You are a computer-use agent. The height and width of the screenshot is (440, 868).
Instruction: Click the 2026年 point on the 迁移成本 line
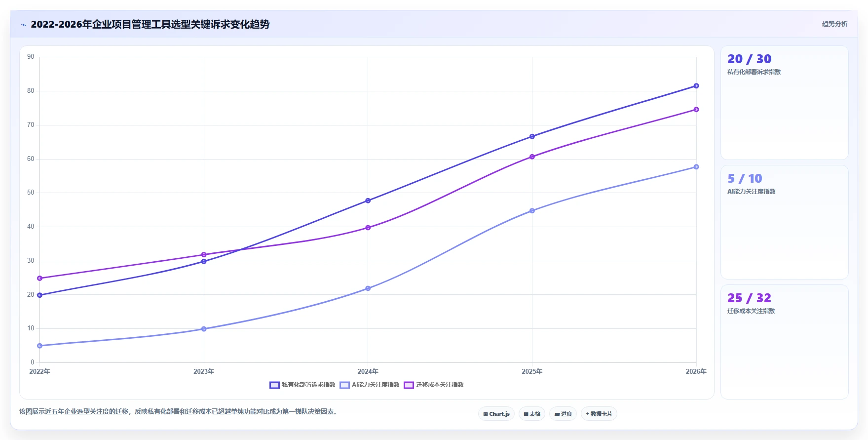[x=696, y=110]
